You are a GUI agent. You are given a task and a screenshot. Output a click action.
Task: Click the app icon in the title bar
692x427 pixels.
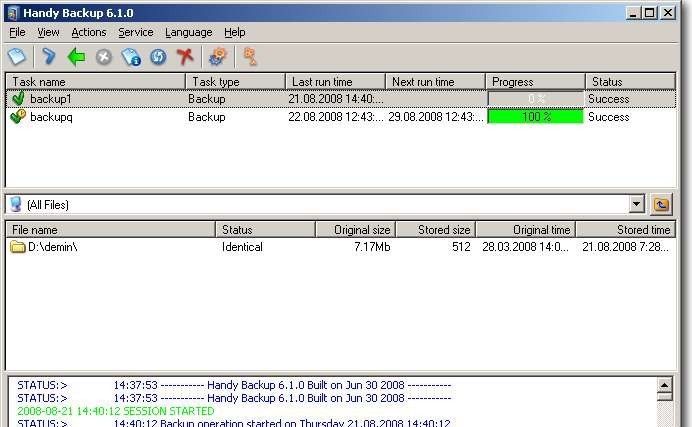[12, 13]
